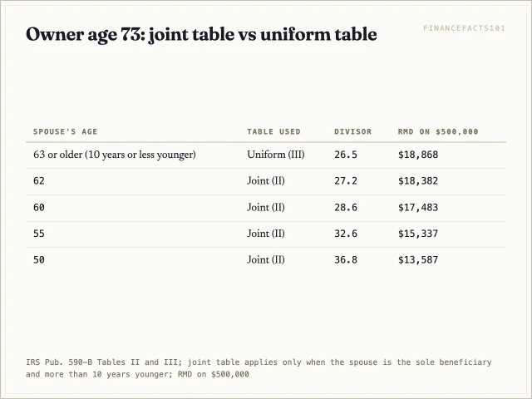Click the 32.6 divisor value
532x399 pixels.
click(346, 234)
